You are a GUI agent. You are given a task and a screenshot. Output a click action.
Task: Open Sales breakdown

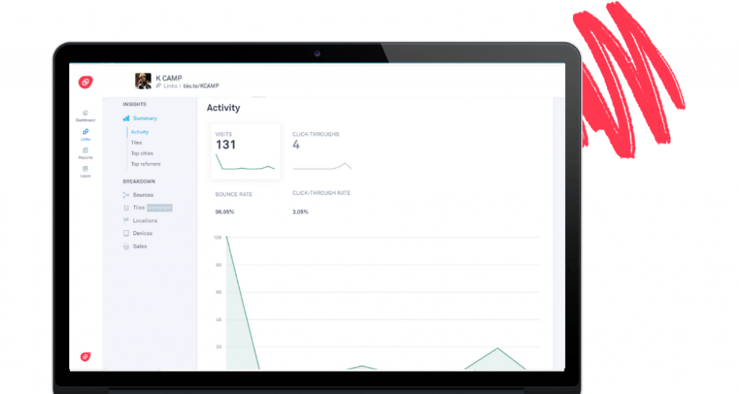click(x=140, y=246)
